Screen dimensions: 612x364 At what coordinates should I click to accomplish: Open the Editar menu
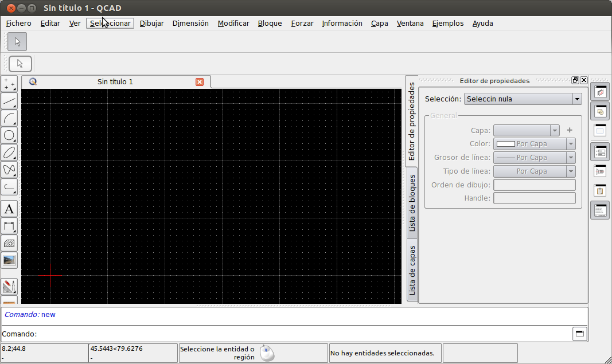50,24
